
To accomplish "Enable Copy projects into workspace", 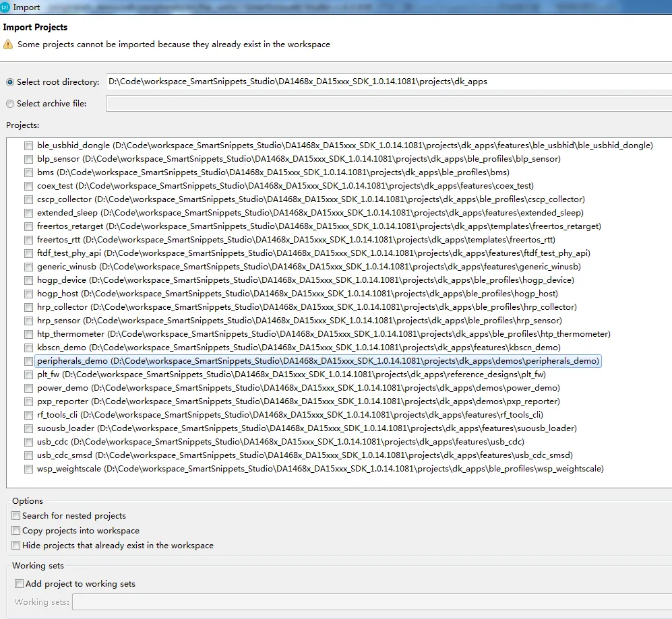I will click(x=16, y=531).
